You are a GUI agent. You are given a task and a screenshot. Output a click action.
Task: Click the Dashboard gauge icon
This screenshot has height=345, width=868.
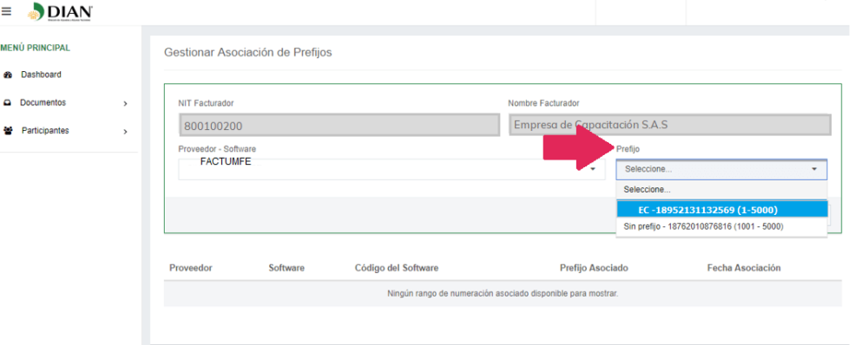pos(8,75)
